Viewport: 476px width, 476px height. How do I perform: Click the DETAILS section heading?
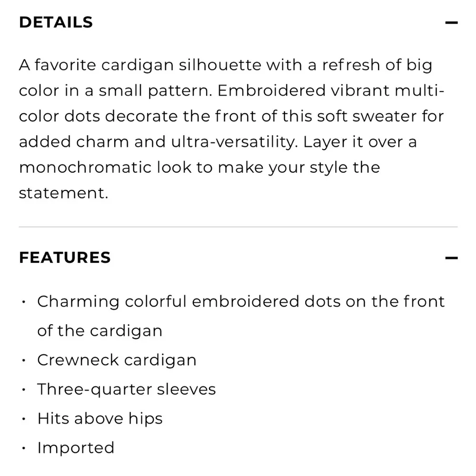point(56,22)
